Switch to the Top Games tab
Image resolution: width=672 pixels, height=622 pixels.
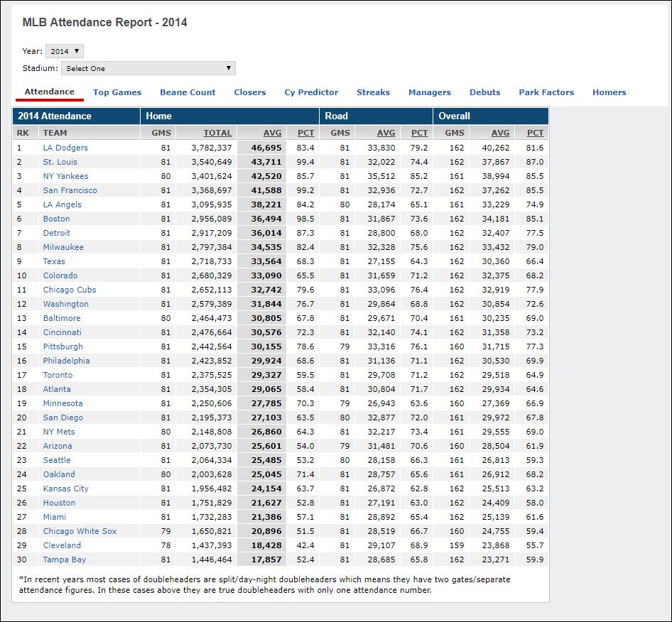(x=117, y=92)
